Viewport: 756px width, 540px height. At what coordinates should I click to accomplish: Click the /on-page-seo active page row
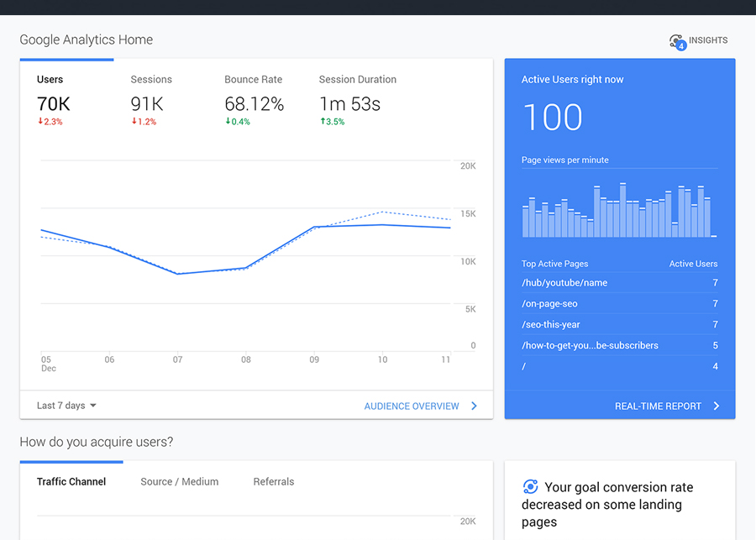point(620,303)
